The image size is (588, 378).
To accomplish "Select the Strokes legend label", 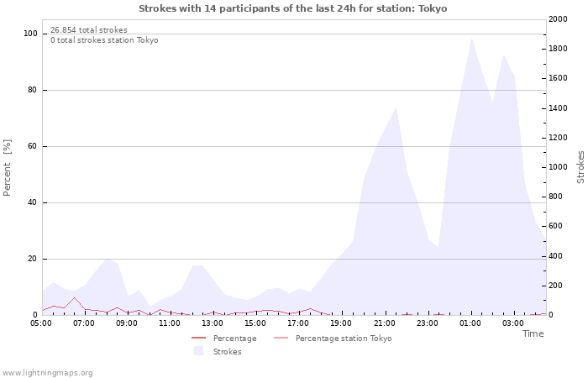I will pyautogui.click(x=228, y=352).
